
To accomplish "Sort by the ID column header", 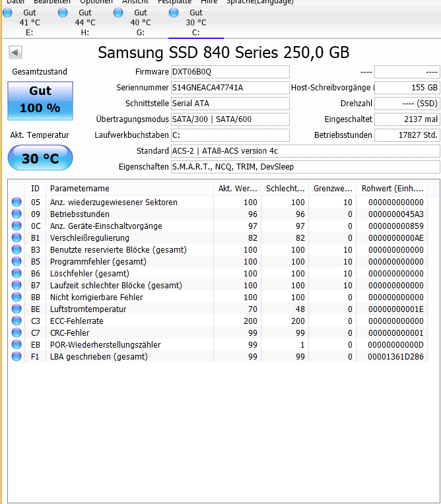I will pyautogui.click(x=36, y=189).
